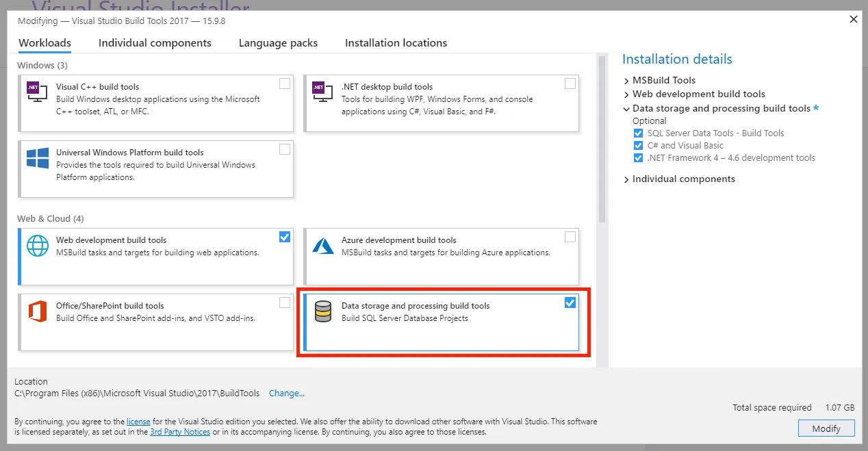Click the Modify button
Screen dimensions: 868x451
tap(826, 428)
